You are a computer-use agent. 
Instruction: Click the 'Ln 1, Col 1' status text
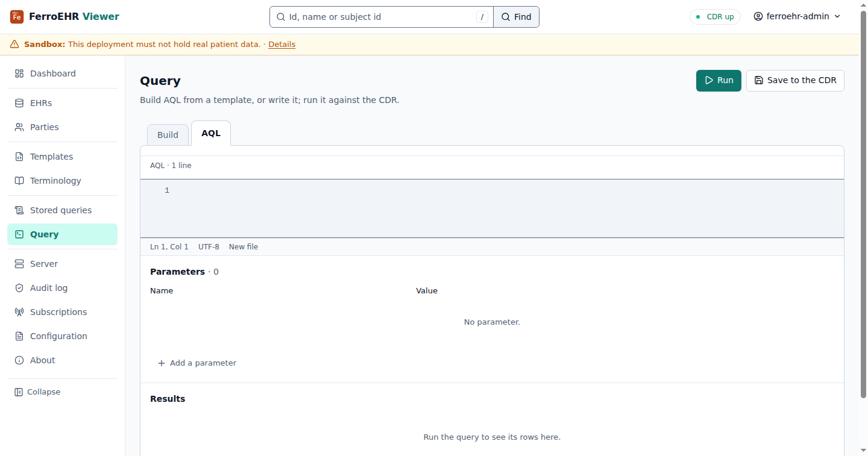169,247
